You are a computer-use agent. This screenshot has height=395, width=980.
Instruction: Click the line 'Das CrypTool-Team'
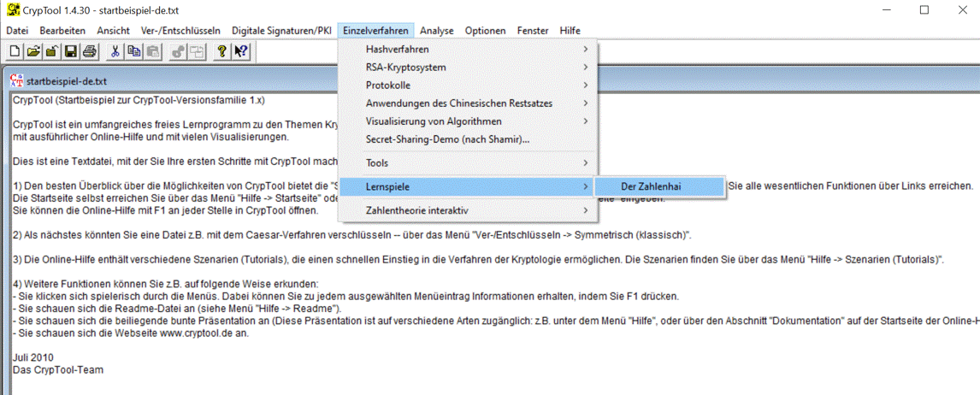tap(57, 369)
